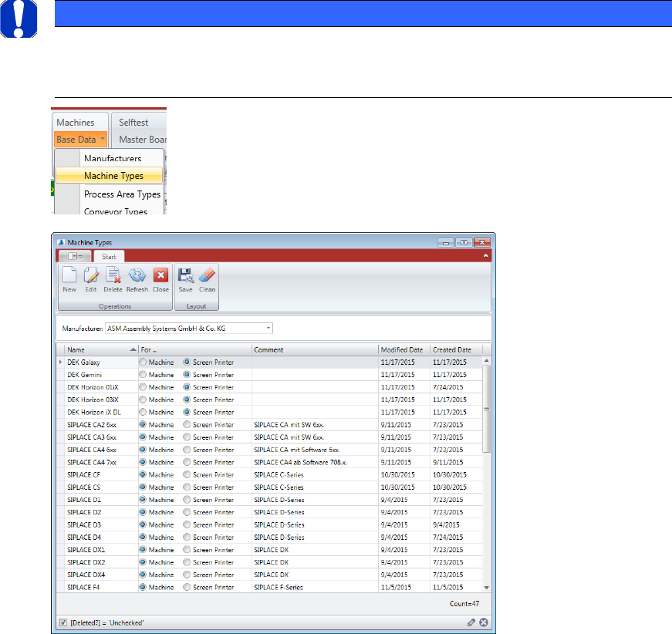Image resolution: width=672 pixels, height=634 pixels.
Task: Sort by the For ... column header
Action: 195,350
